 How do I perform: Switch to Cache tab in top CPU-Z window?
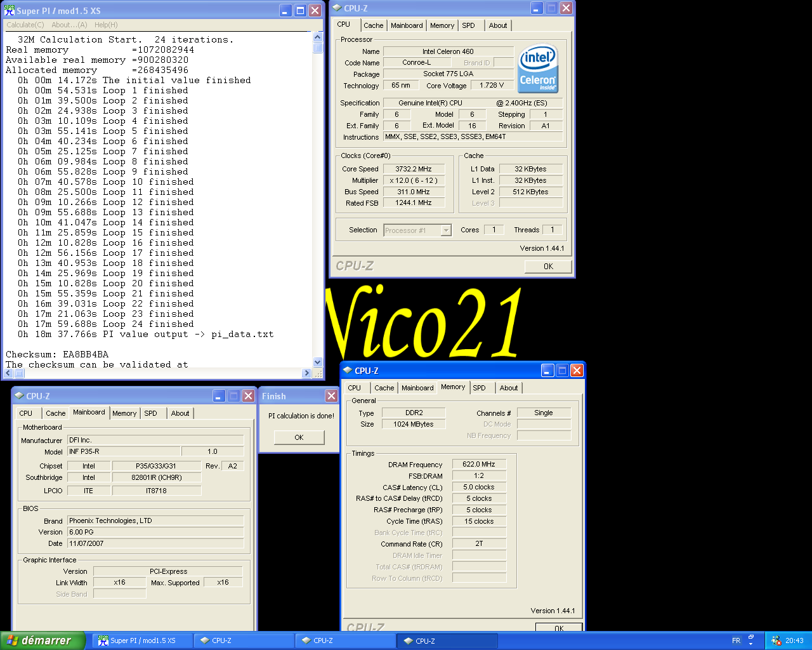click(x=373, y=25)
